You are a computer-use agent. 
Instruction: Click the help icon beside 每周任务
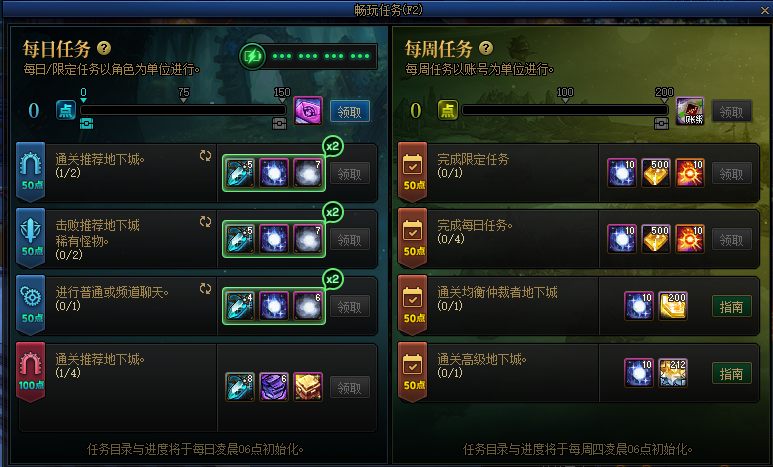click(x=486, y=48)
